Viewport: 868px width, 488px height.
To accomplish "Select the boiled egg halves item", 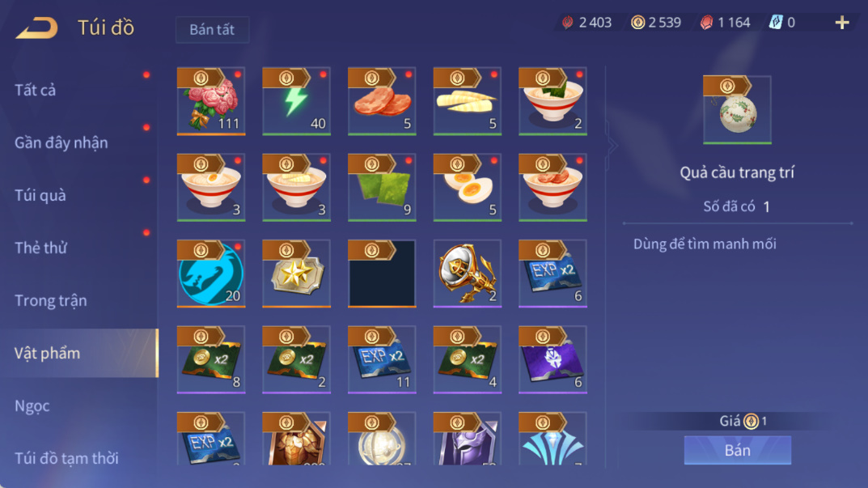I will (468, 187).
